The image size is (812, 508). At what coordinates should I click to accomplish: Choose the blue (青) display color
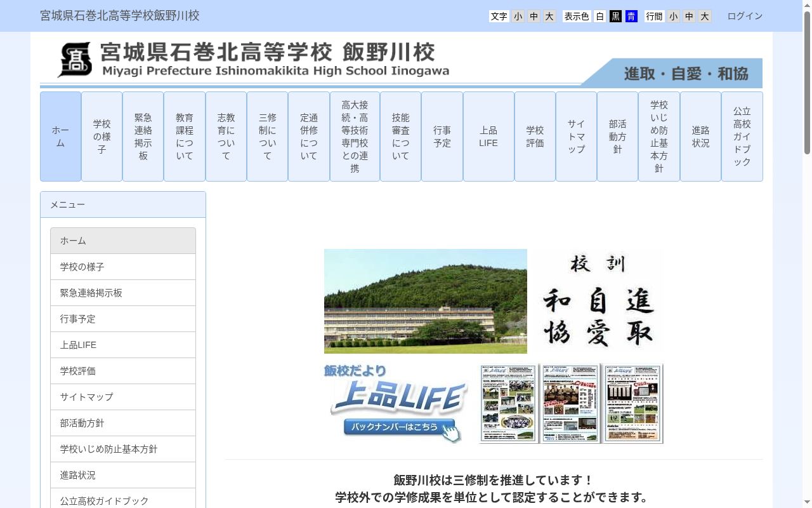click(631, 17)
